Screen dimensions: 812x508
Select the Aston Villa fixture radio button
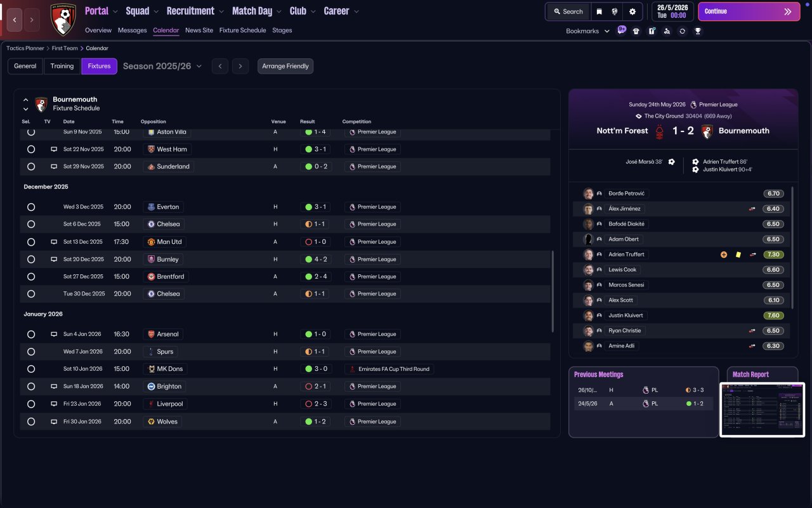pyautogui.click(x=31, y=132)
